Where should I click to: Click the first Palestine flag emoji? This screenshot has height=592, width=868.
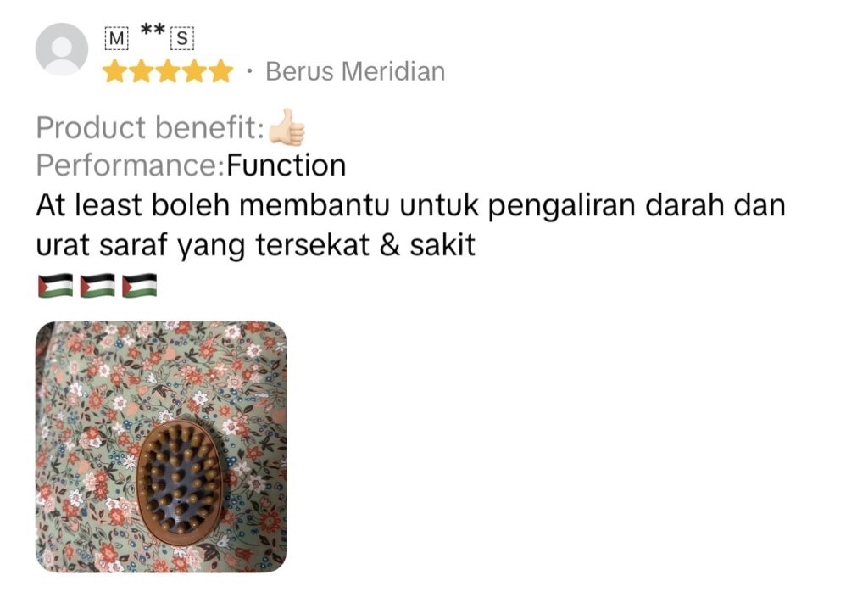(x=55, y=286)
